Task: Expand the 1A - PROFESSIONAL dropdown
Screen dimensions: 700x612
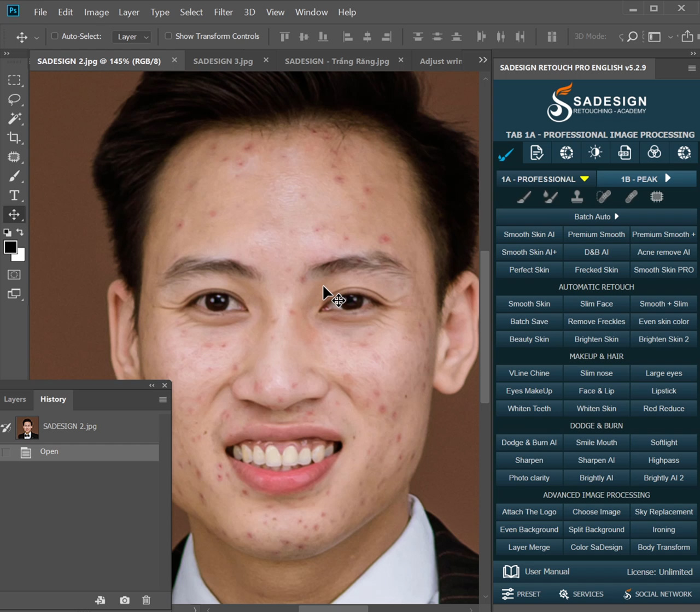Action: coord(545,179)
